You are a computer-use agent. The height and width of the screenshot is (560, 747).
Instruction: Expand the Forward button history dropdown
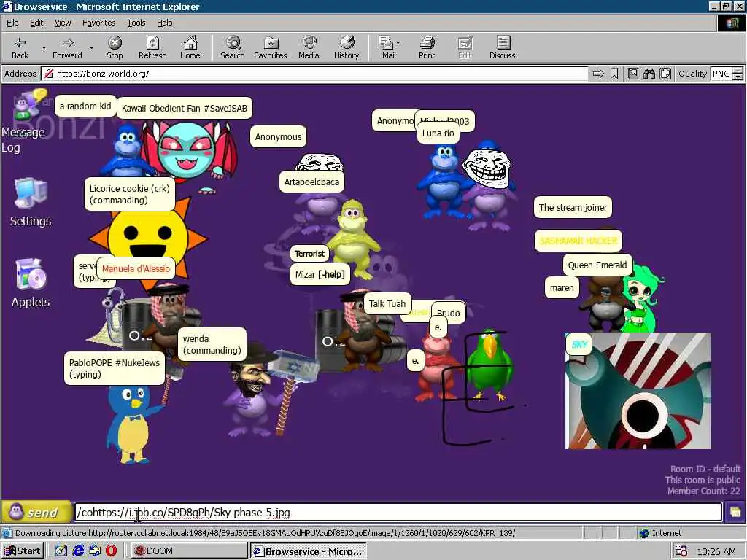(91, 47)
